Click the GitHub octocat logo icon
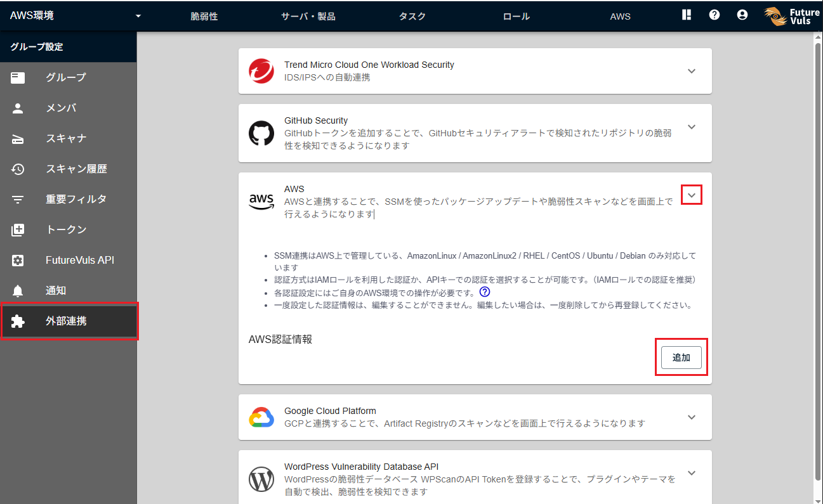Screen dimensions: 823x504 pos(261,133)
